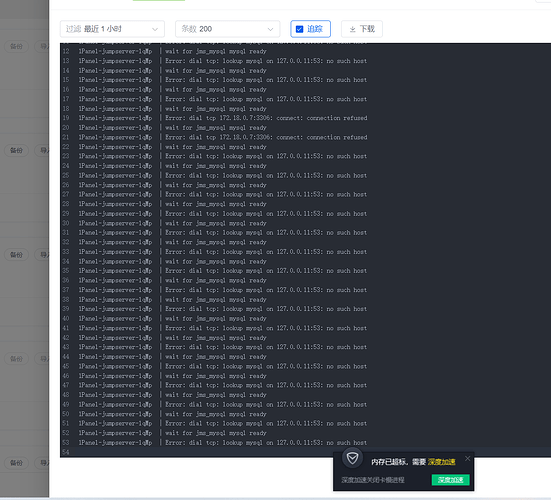
Task: Click the green 深度加速 button
Action: click(x=450, y=480)
